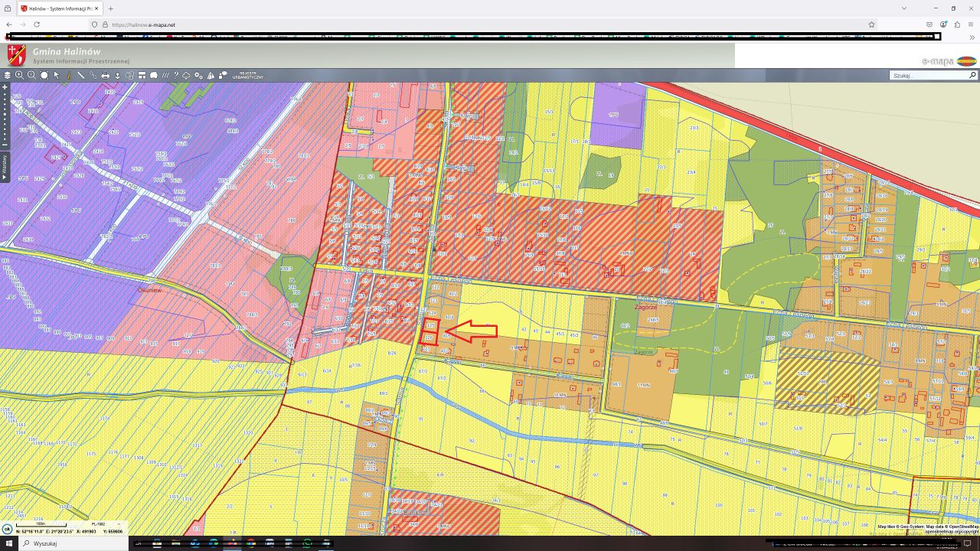Choose the distance measurement line tool
980x551 pixels.
80,76
